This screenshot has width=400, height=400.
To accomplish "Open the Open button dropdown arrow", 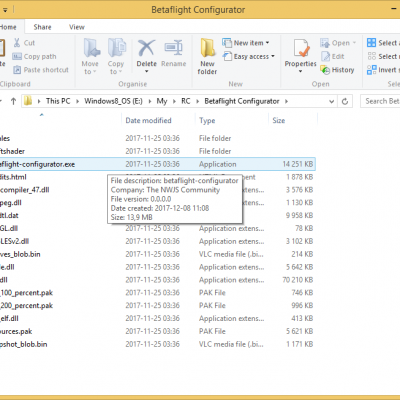I will tap(354, 43).
